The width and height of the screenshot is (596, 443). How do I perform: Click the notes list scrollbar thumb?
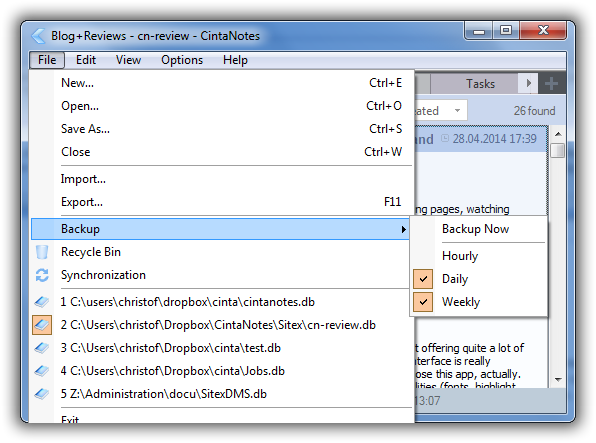point(558,150)
